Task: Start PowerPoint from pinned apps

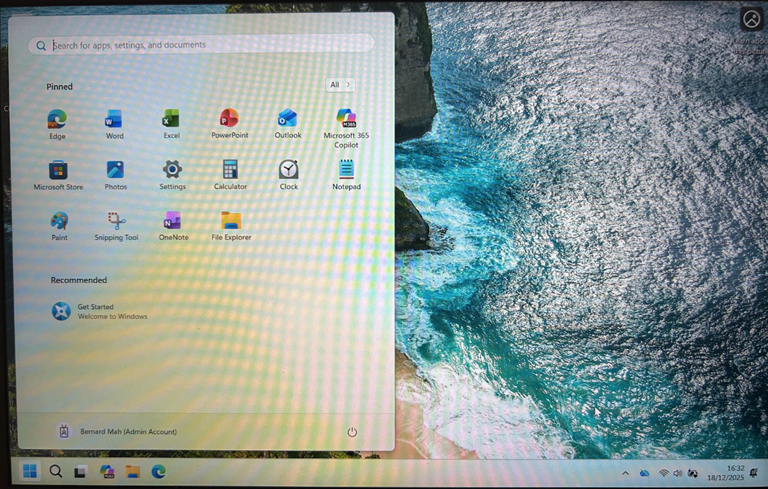Action: 229,123
